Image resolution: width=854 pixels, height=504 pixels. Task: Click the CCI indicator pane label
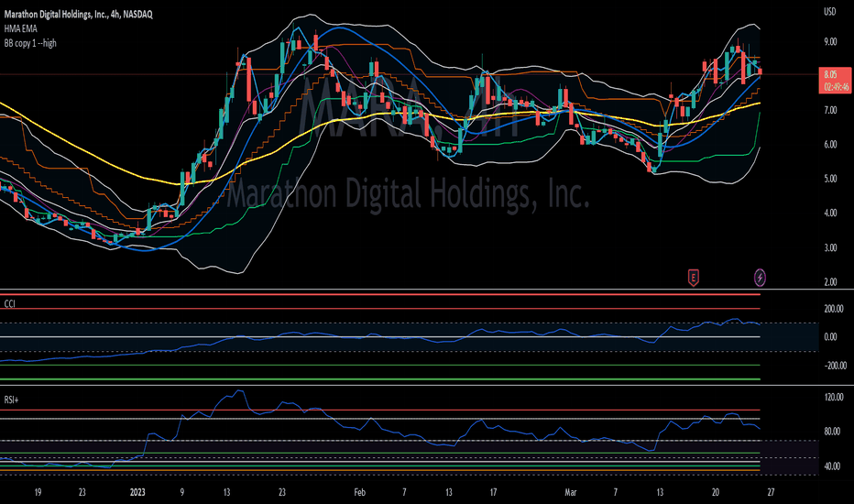tap(10, 303)
